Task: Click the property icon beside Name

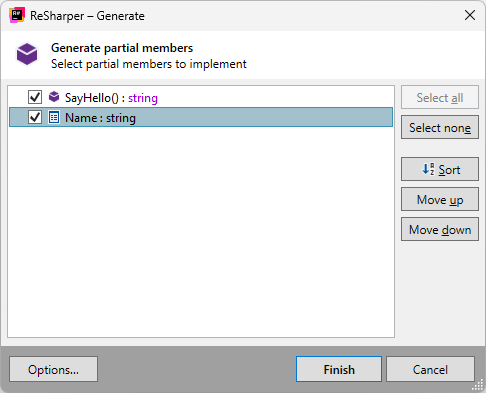Action: 54,117
